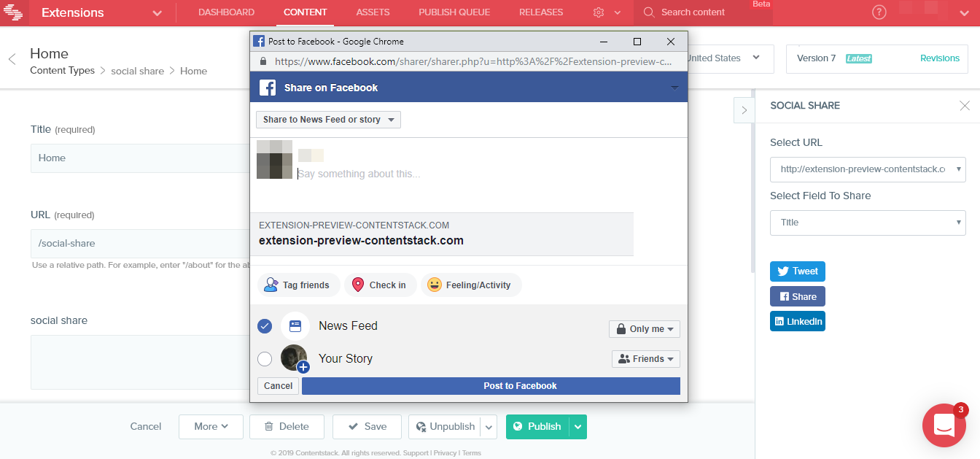980x459 pixels.
Task: Open Share to News Feed or story dropdown
Action: [328, 120]
